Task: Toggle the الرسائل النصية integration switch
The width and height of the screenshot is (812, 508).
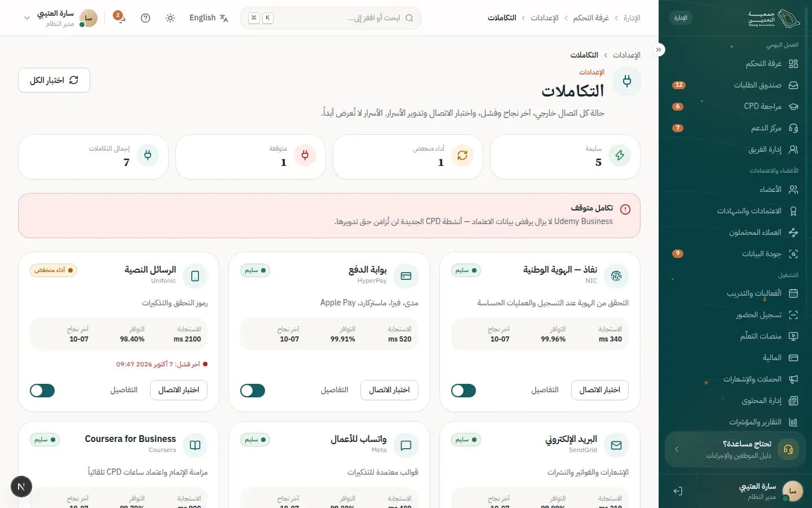Action: pyautogui.click(x=42, y=391)
